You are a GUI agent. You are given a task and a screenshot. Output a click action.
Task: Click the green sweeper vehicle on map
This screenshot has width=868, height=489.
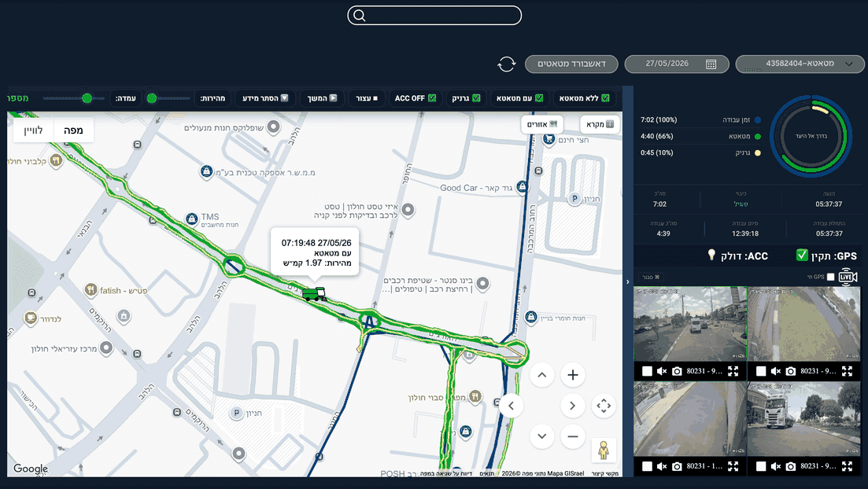click(314, 294)
